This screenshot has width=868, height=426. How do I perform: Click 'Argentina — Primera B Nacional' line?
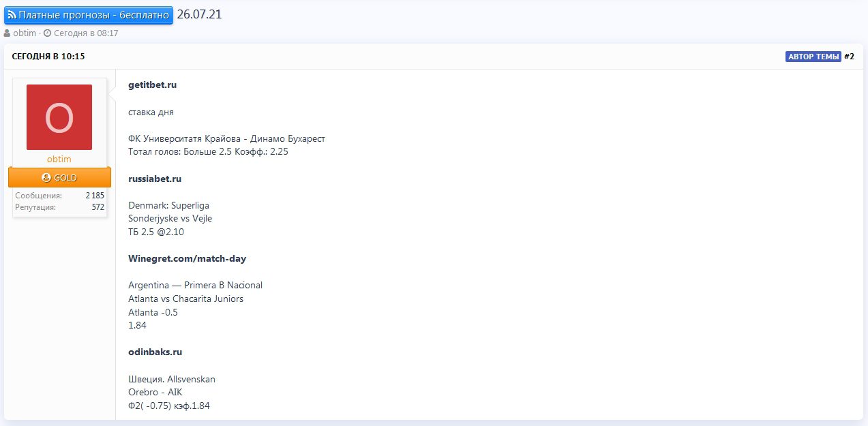[195, 285]
